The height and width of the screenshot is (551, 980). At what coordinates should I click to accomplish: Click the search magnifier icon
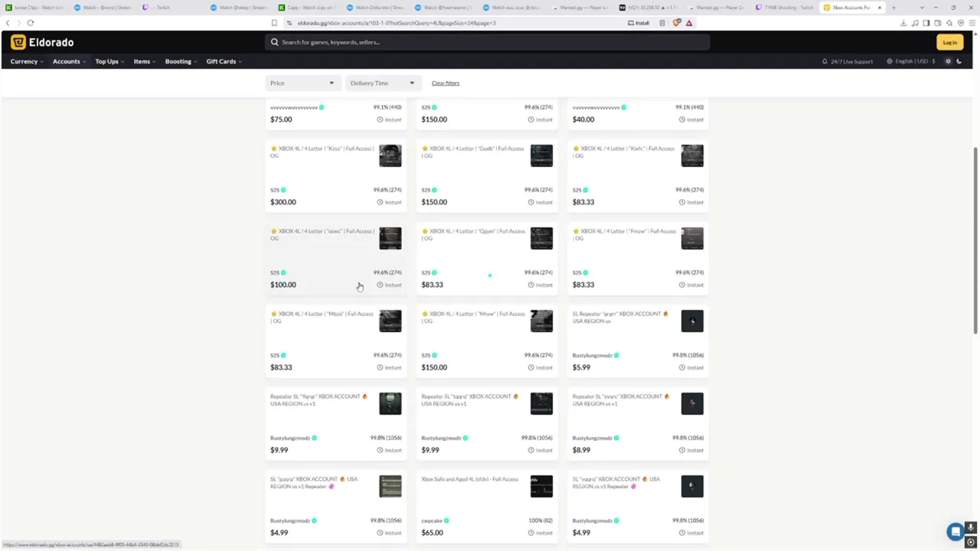[274, 42]
